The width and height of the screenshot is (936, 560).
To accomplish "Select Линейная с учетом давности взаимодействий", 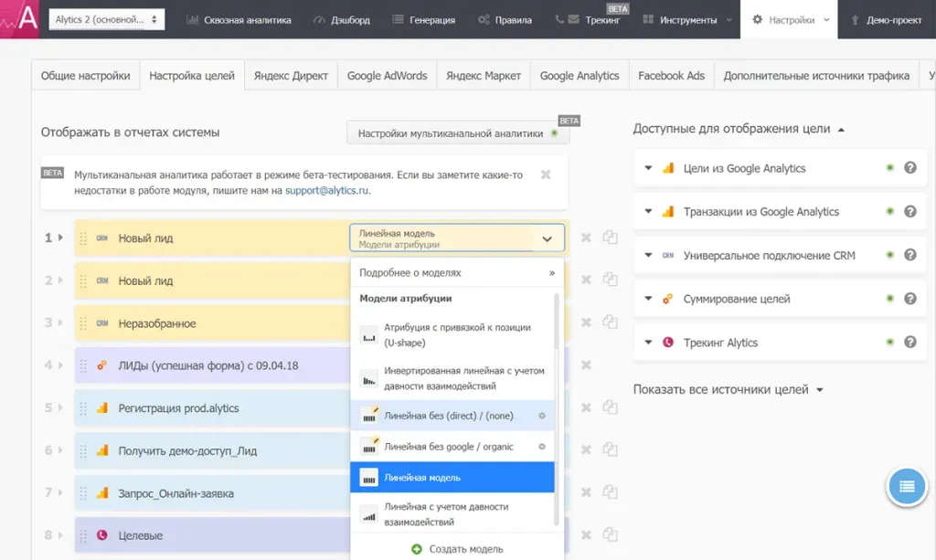I will (x=452, y=514).
